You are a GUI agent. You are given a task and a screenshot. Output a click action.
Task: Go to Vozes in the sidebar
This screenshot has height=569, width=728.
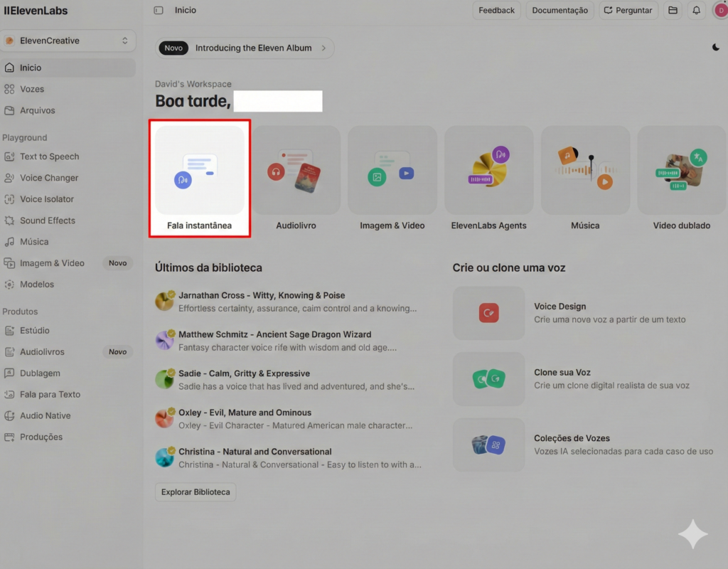(x=32, y=89)
